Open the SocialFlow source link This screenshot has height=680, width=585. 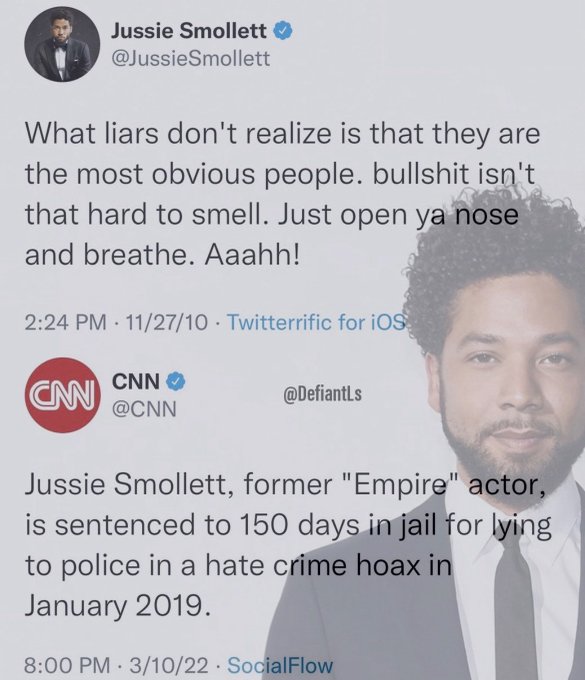click(x=280, y=665)
